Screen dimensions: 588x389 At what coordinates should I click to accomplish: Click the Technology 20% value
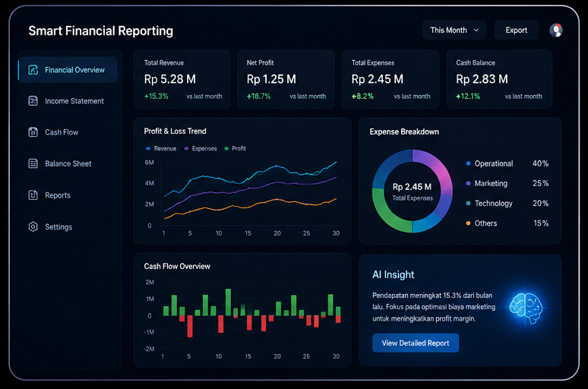540,204
